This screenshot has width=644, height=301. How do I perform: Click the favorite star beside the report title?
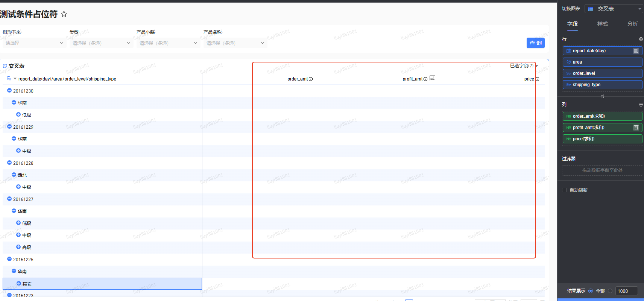64,14
